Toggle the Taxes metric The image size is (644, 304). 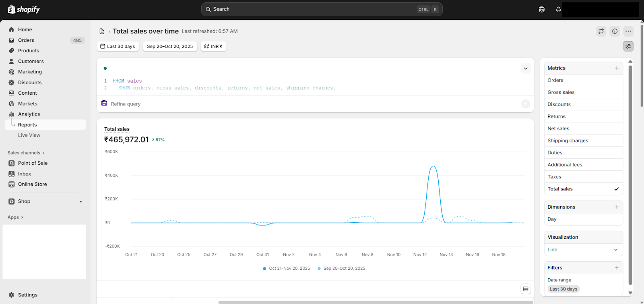point(584,177)
